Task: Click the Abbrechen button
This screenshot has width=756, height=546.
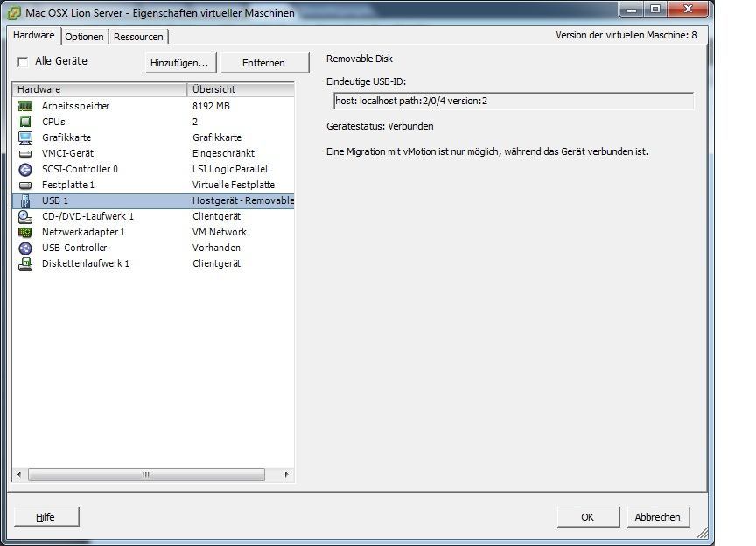Action: 658,517
